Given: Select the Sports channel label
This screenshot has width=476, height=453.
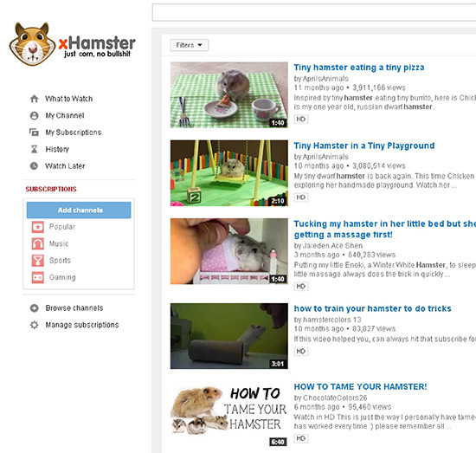Looking at the screenshot, I should coord(60,261).
